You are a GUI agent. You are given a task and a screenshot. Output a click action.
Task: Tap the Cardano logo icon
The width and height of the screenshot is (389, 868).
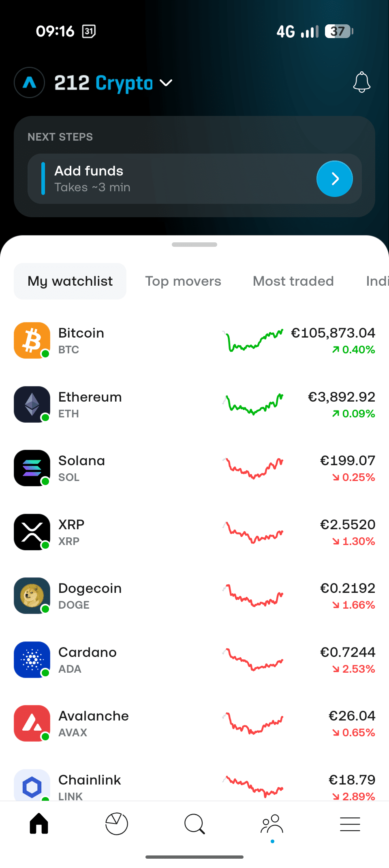click(x=32, y=660)
